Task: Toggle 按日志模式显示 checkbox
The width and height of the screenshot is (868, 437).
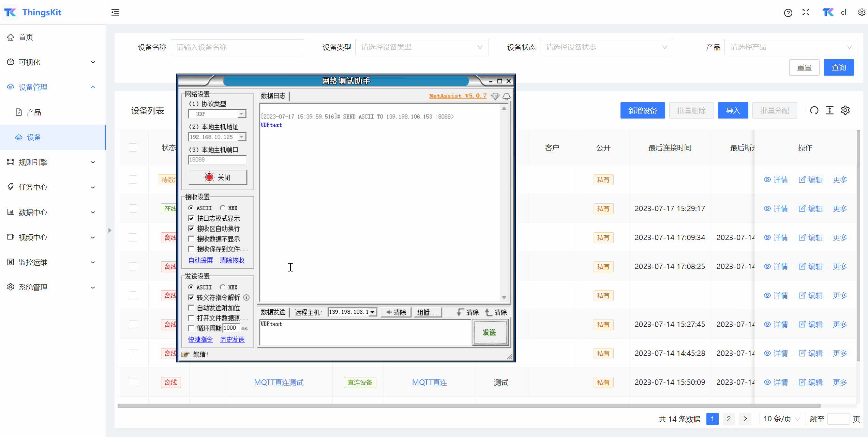Action: (x=191, y=218)
